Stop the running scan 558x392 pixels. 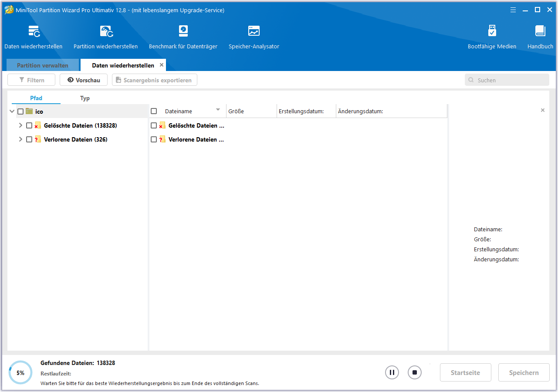[x=415, y=372]
